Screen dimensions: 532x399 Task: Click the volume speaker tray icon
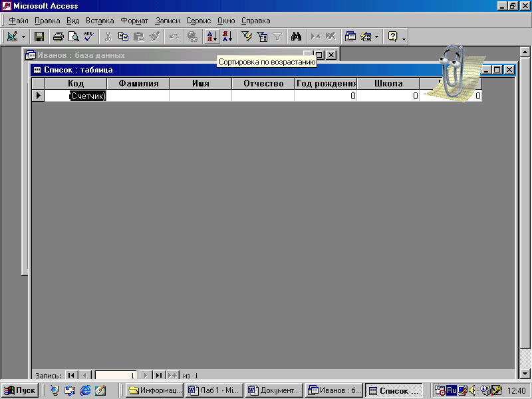coord(472,391)
